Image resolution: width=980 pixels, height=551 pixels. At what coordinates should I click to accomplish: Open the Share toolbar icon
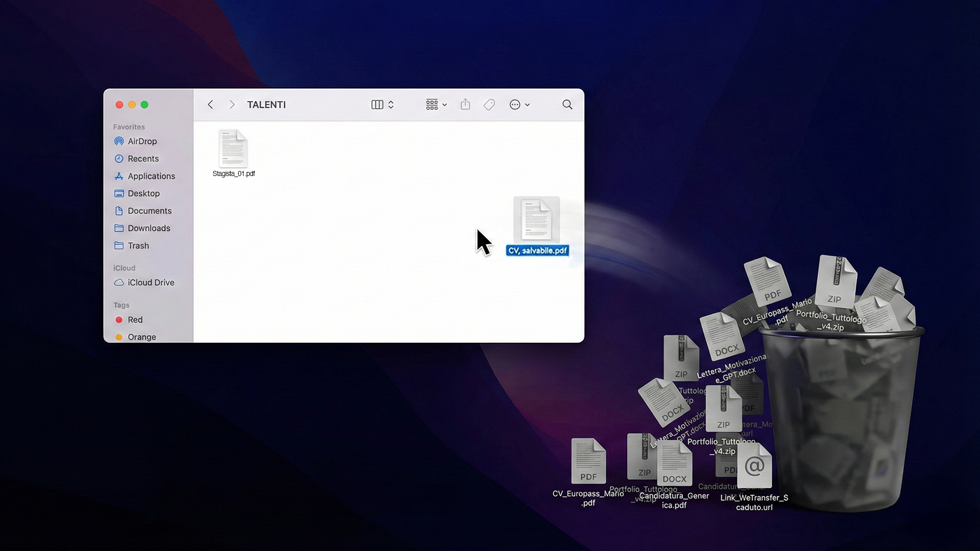(465, 105)
